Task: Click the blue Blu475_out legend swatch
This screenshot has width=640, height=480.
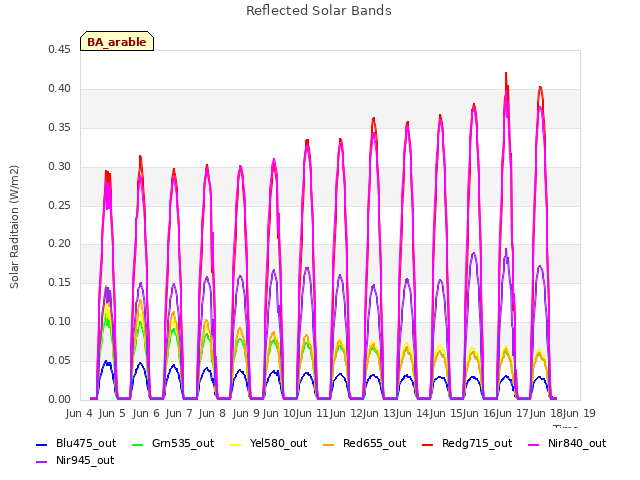Action: coord(42,444)
